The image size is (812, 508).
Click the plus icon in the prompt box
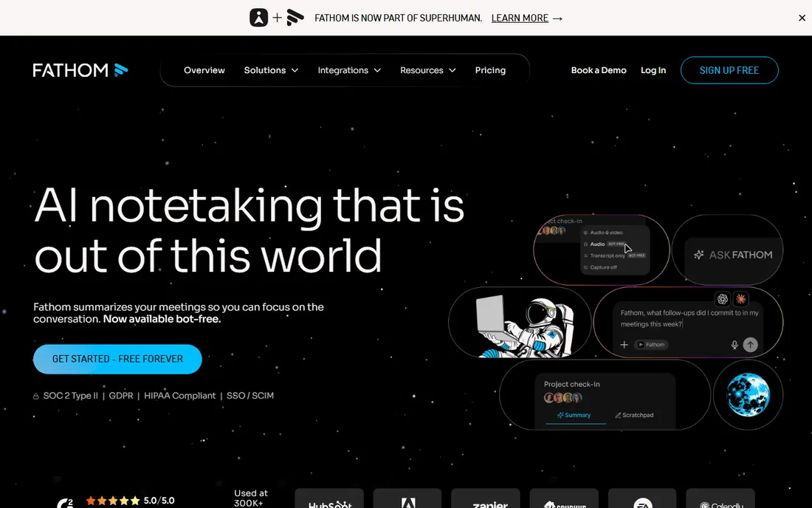tap(624, 345)
